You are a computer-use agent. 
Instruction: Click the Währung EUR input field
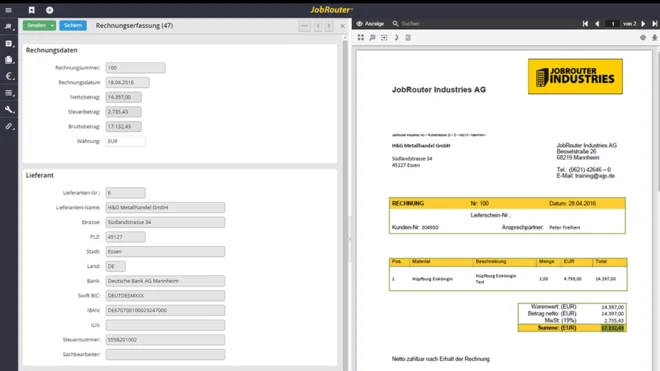(x=125, y=141)
